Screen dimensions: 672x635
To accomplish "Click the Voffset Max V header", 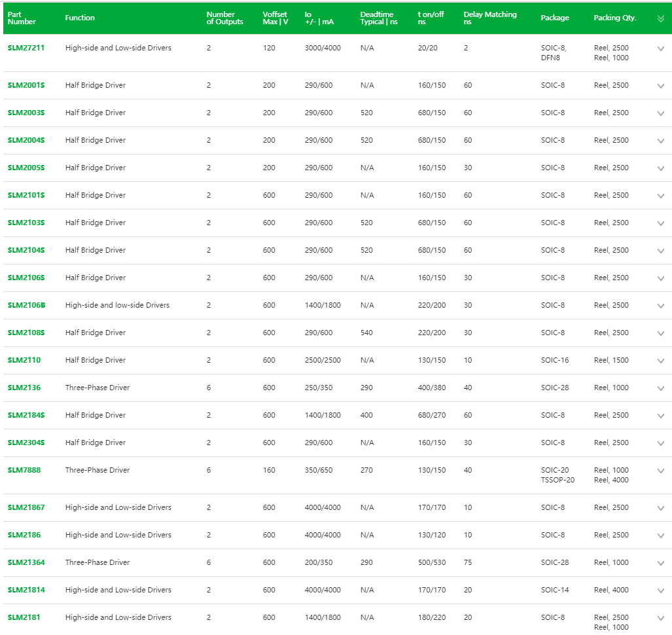I will point(275,18).
